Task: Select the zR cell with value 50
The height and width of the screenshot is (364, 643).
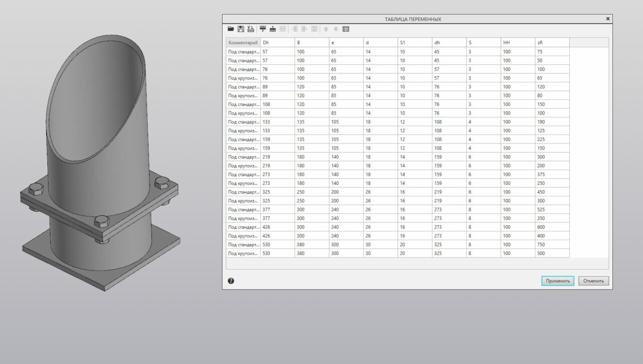Action: [x=552, y=60]
